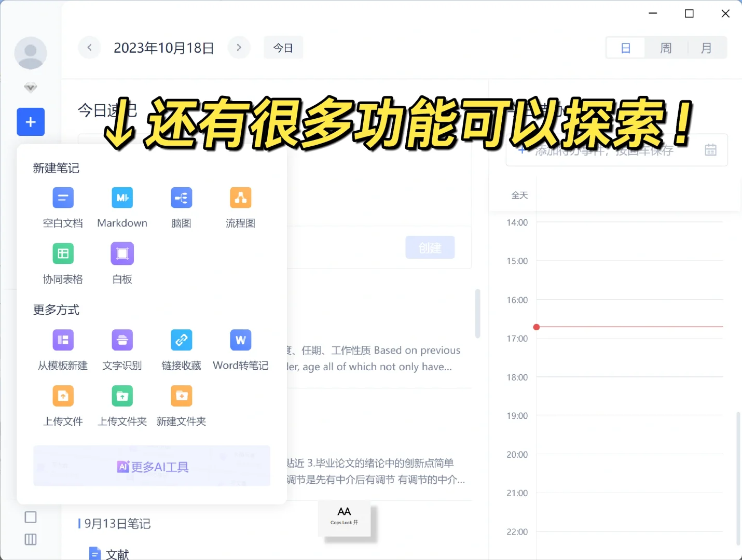
Task: Open the calendar picker in todo field
Action: [711, 150]
